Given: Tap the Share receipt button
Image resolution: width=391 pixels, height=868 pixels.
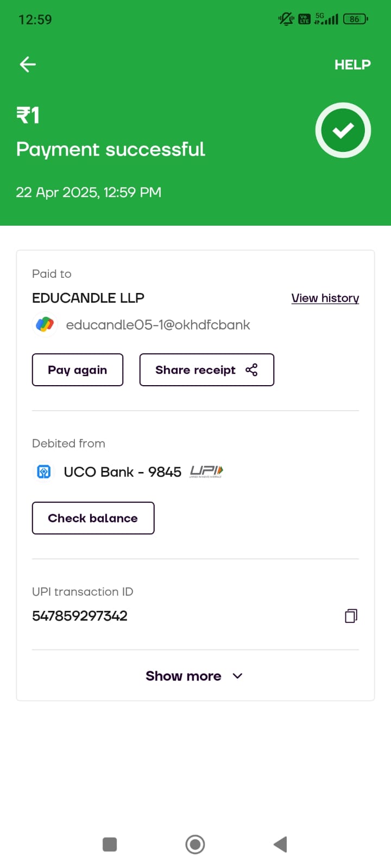Looking at the screenshot, I should pos(206,370).
